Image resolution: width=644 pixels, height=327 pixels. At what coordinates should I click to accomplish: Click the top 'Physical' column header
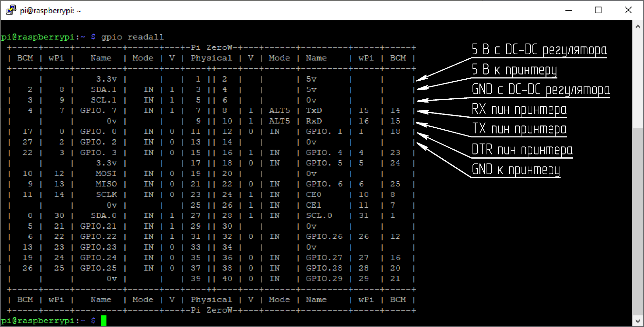point(211,58)
